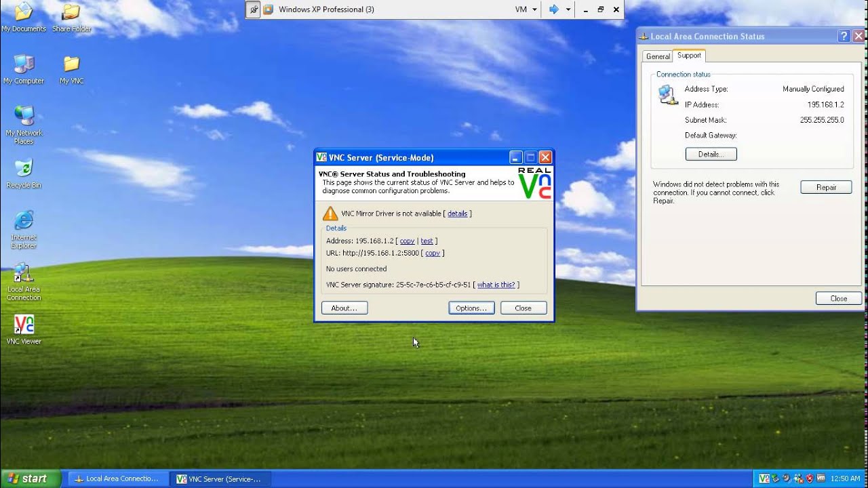Expand the dropdown beside the blue arrow
Viewport: 868px width, 488px height.
(568, 9)
